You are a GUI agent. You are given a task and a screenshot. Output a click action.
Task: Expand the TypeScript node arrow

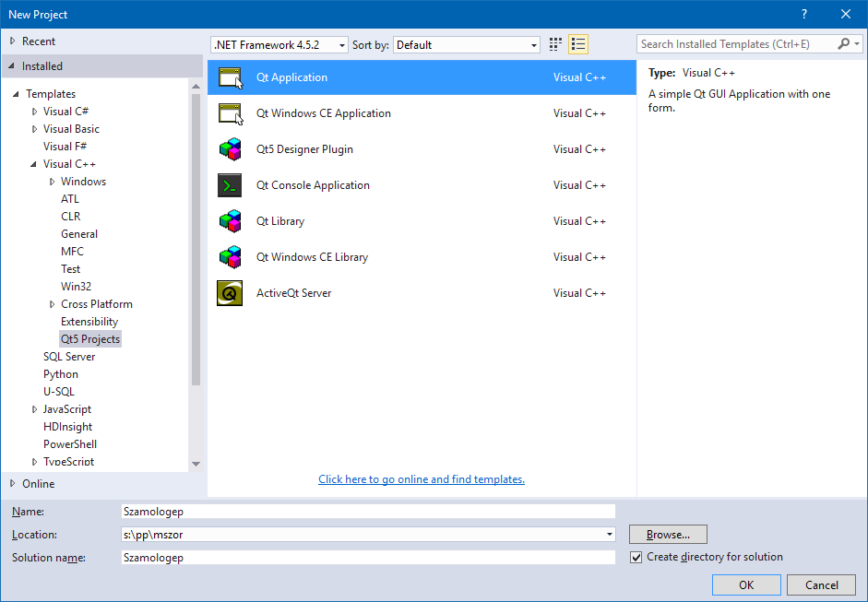[x=34, y=462]
